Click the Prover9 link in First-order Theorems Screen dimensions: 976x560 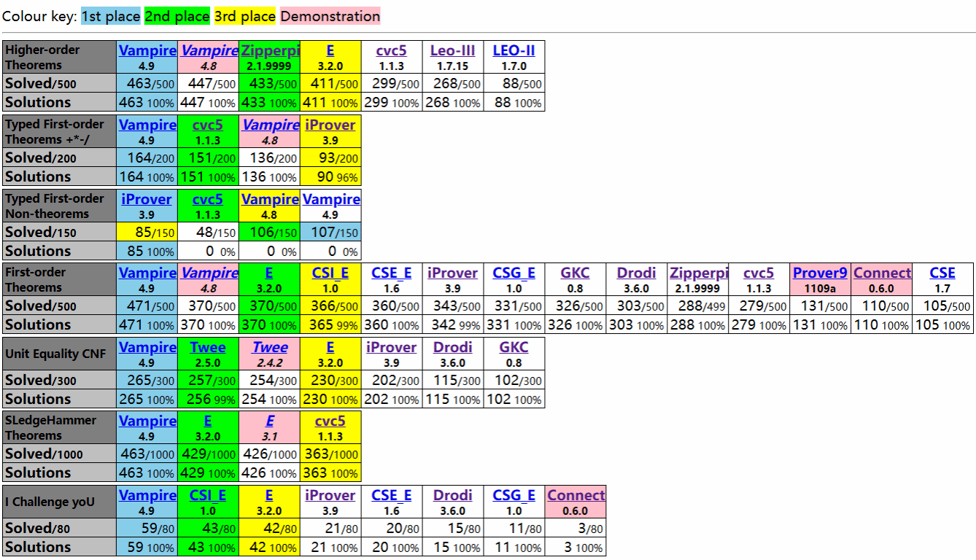[x=820, y=273]
